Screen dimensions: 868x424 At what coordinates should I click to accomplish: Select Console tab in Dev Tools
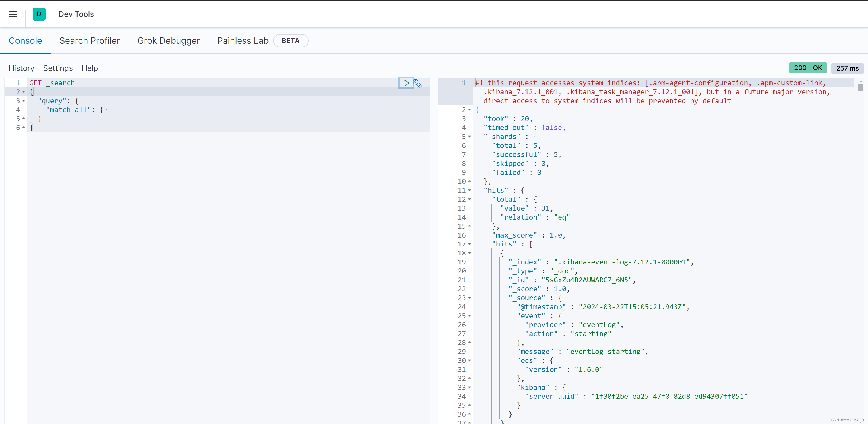[x=25, y=40]
